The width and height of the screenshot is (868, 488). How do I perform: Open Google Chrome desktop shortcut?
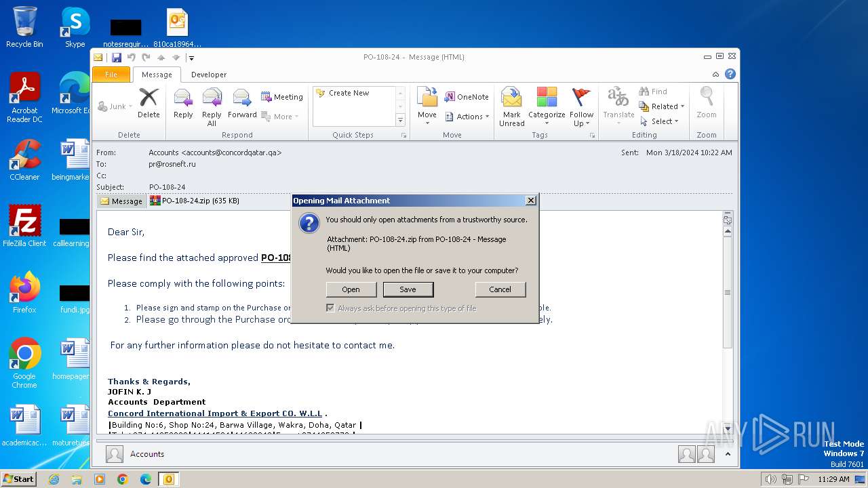[24, 363]
